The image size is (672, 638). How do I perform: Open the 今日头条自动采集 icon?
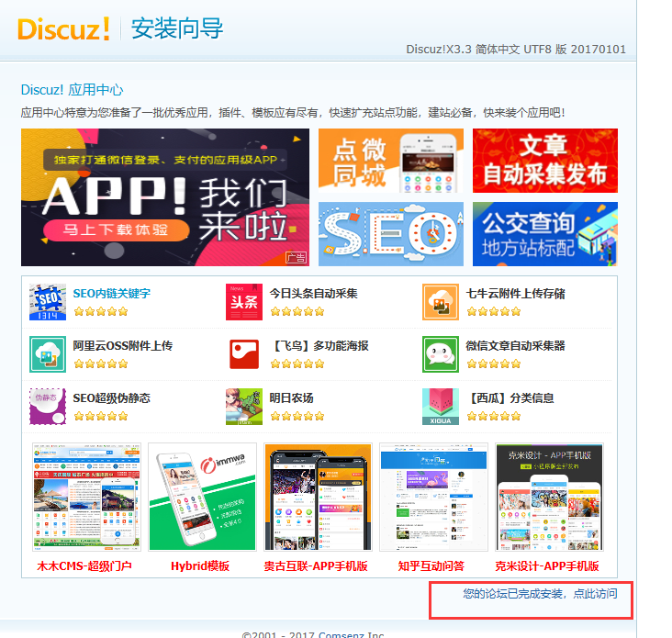tap(244, 302)
